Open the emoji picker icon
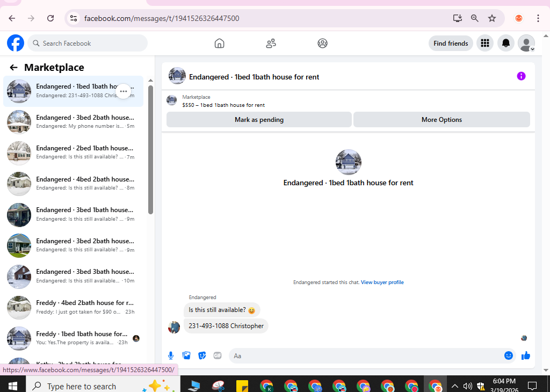The height and width of the screenshot is (392, 550). click(x=508, y=355)
